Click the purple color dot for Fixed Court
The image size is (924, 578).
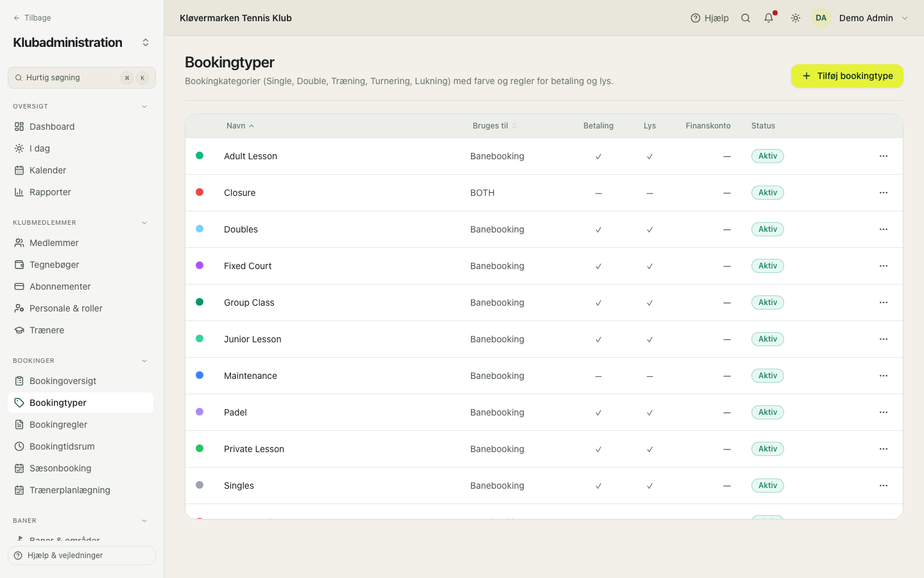coord(200,265)
